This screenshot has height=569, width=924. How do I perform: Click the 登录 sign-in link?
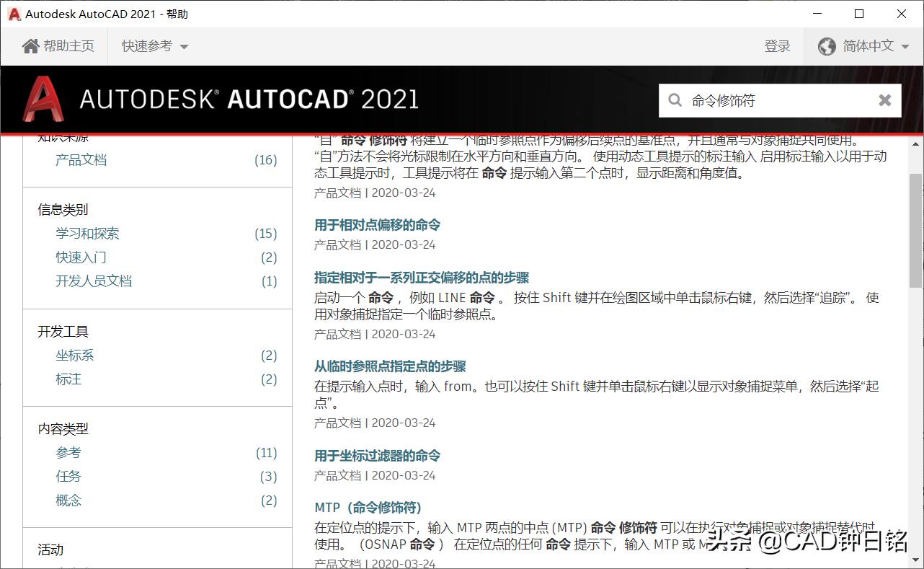(778, 45)
